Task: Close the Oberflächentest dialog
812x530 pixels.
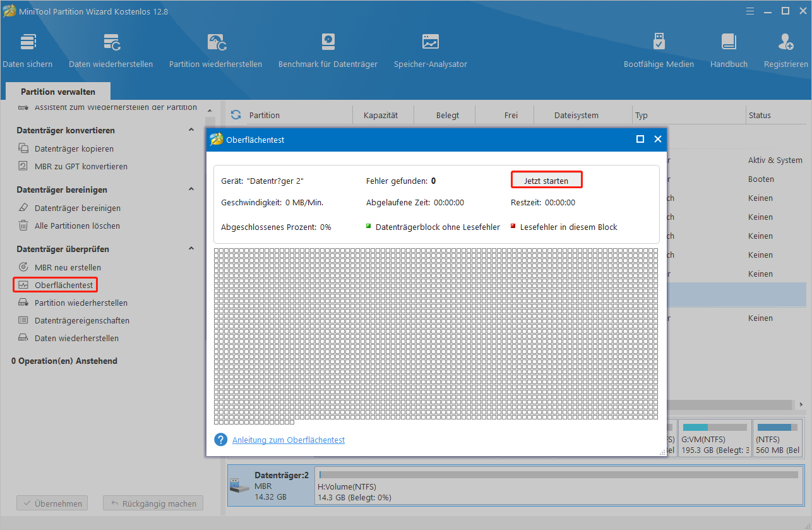Action: 657,139
